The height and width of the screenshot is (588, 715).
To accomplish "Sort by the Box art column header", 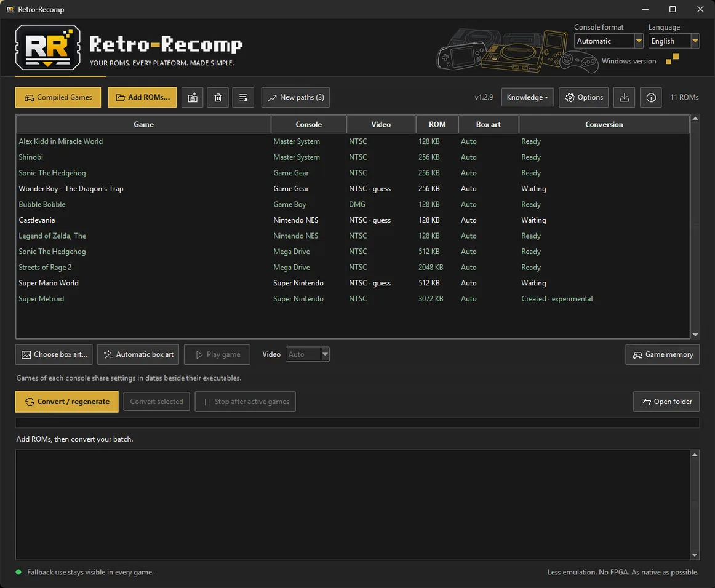I will (489, 124).
